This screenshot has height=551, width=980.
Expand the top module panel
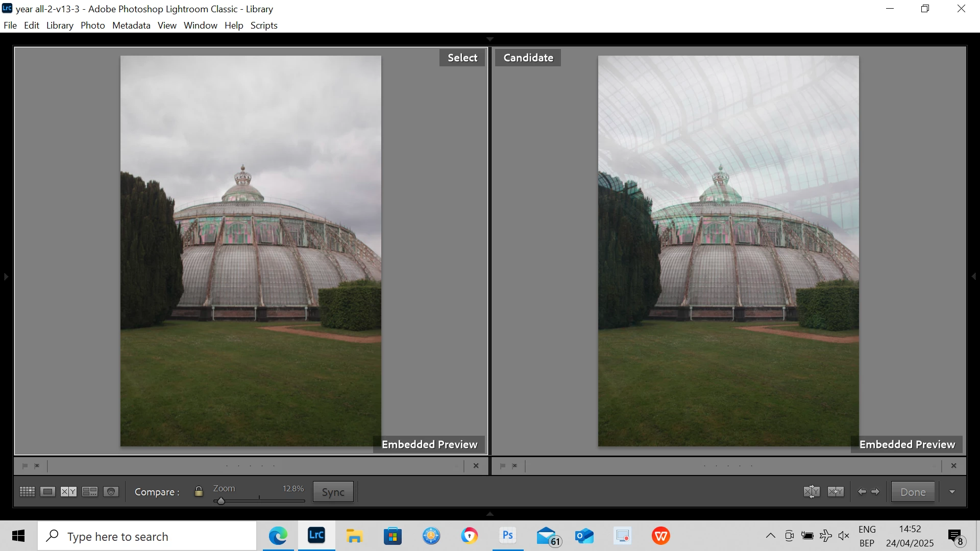click(x=490, y=39)
